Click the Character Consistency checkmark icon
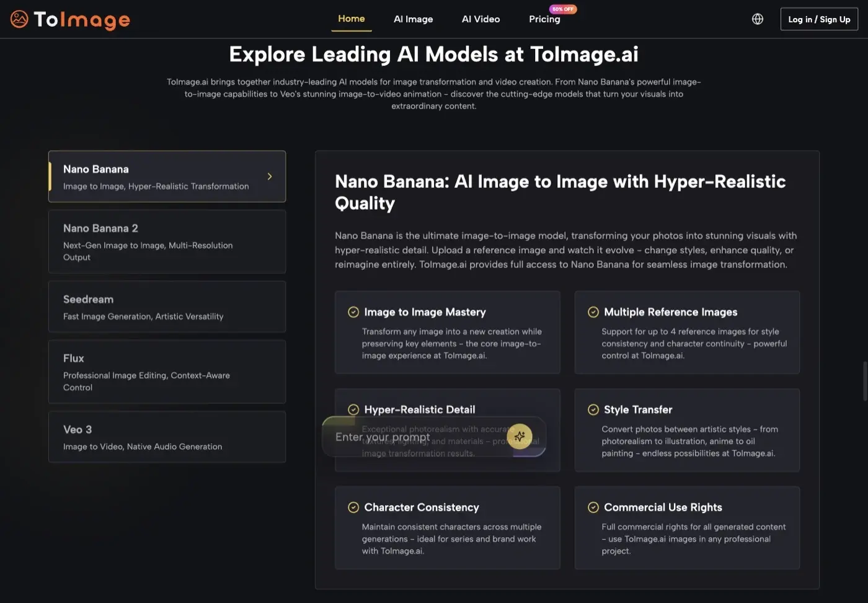Screen dimensions: 868x603 pos(353,507)
